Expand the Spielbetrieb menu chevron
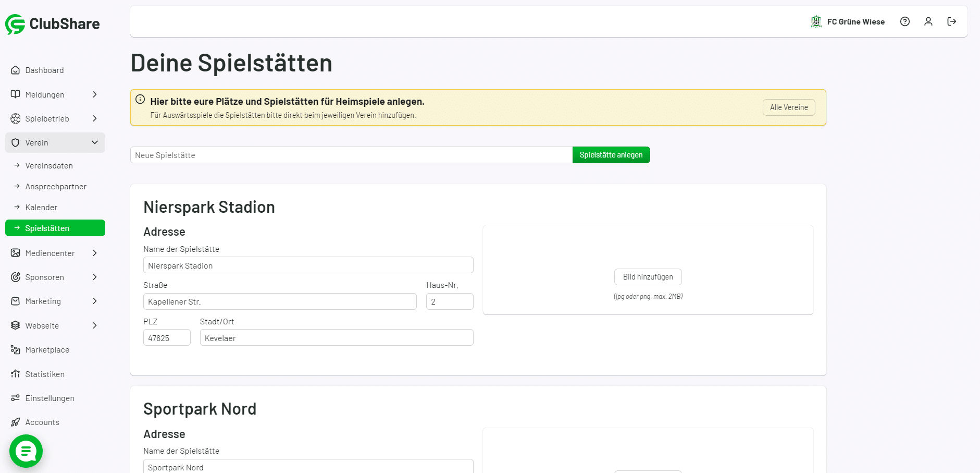980x473 pixels. pyautogui.click(x=95, y=118)
